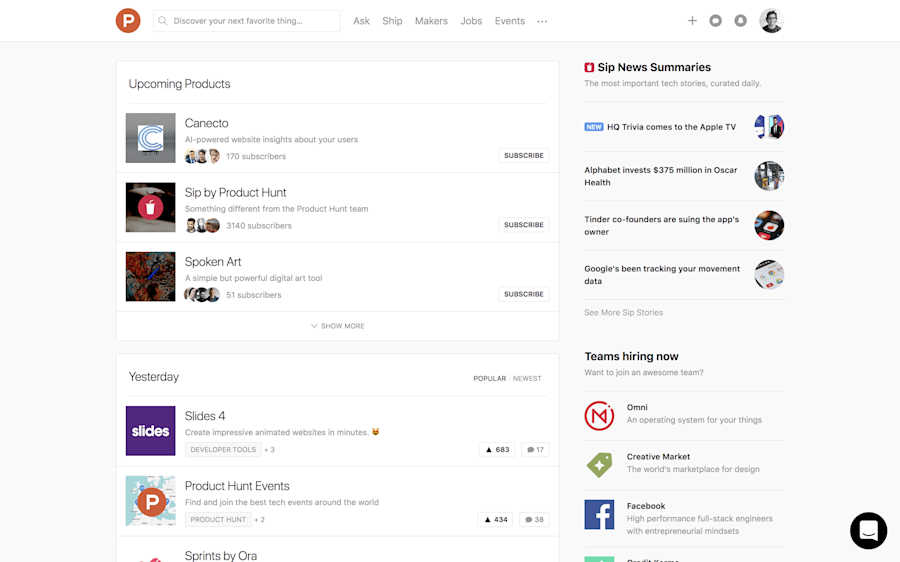The image size is (900, 562).
Task: Read Alphabet invests $375 million in Oscar Health
Action: [x=661, y=176]
